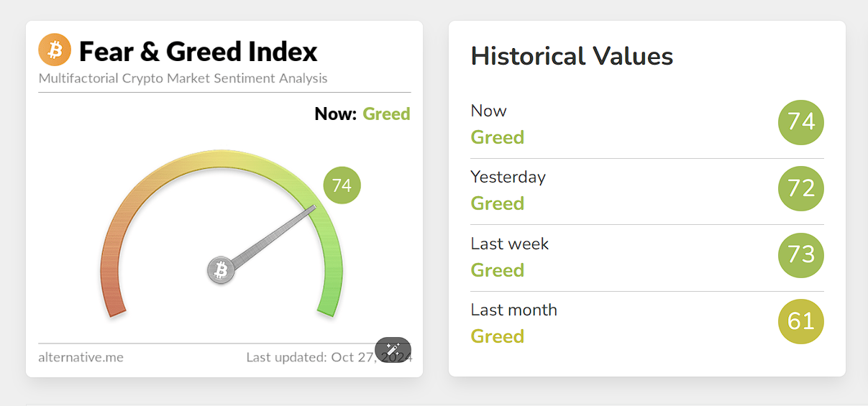This screenshot has width=868, height=406.
Task: Click the Multifactorial Crypto Market Sentiment Analysis subtitle
Action: click(x=183, y=78)
